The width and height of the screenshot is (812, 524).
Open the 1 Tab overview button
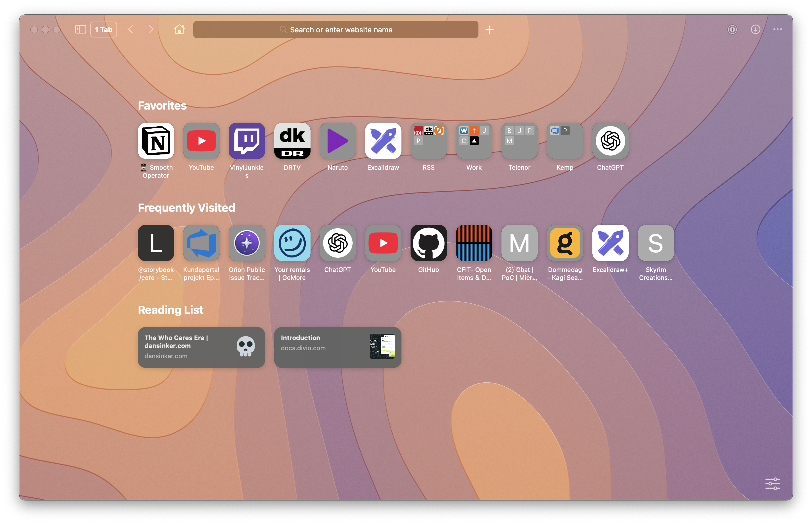click(x=103, y=30)
